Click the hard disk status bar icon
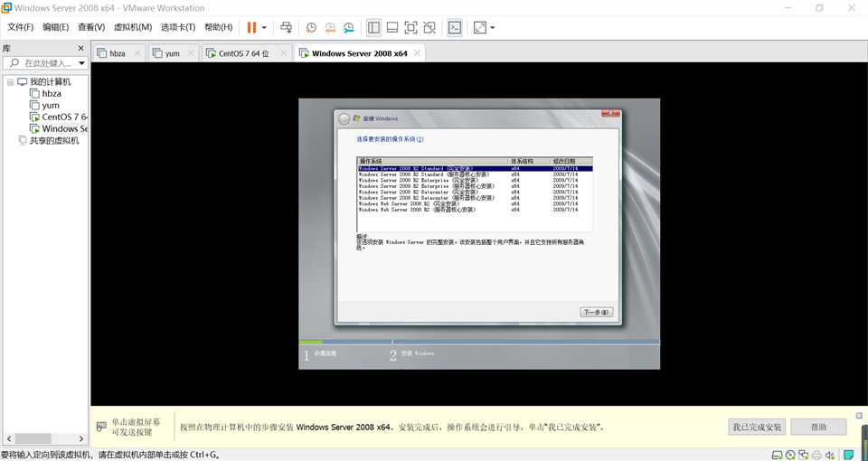The width and height of the screenshot is (868, 461). pyautogui.click(x=778, y=455)
